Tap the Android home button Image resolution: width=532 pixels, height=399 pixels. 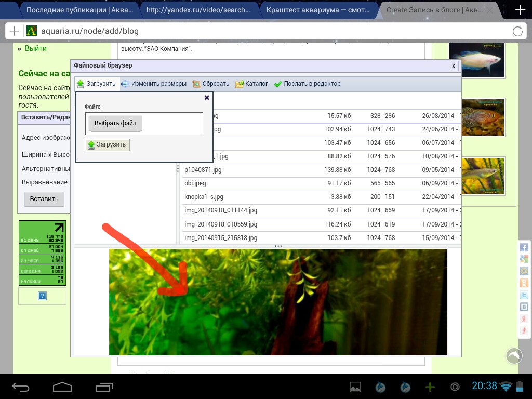click(62, 387)
